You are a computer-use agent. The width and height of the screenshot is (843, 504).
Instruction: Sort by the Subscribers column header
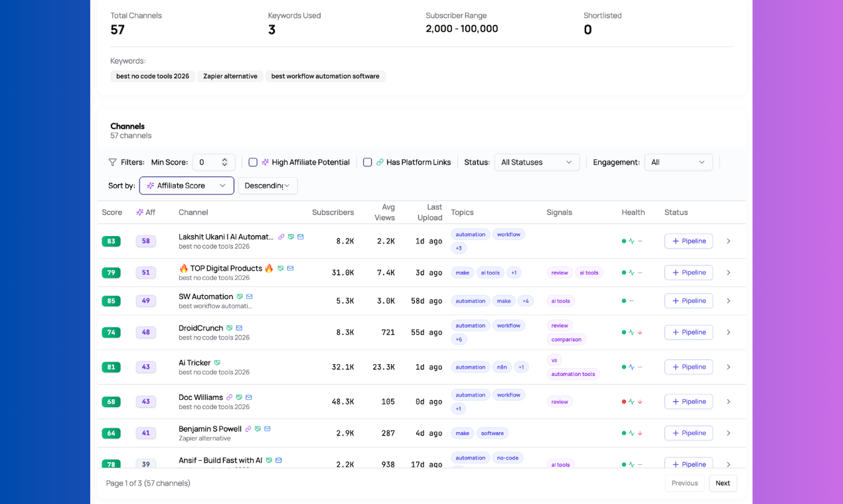pyautogui.click(x=333, y=212)
